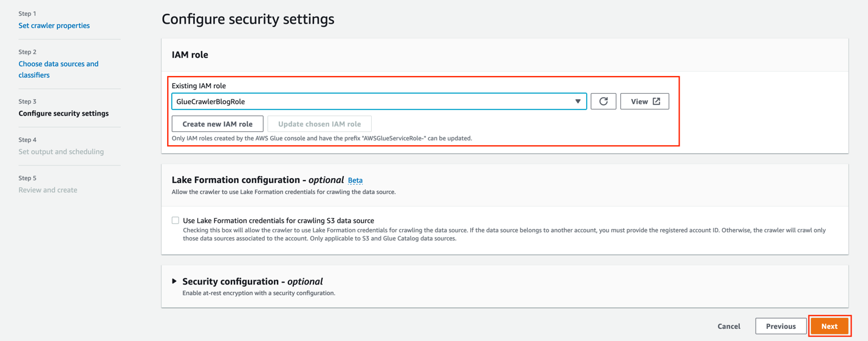Select Configure security settings step
Screen dimensions: 868x341
click(64, 114)
